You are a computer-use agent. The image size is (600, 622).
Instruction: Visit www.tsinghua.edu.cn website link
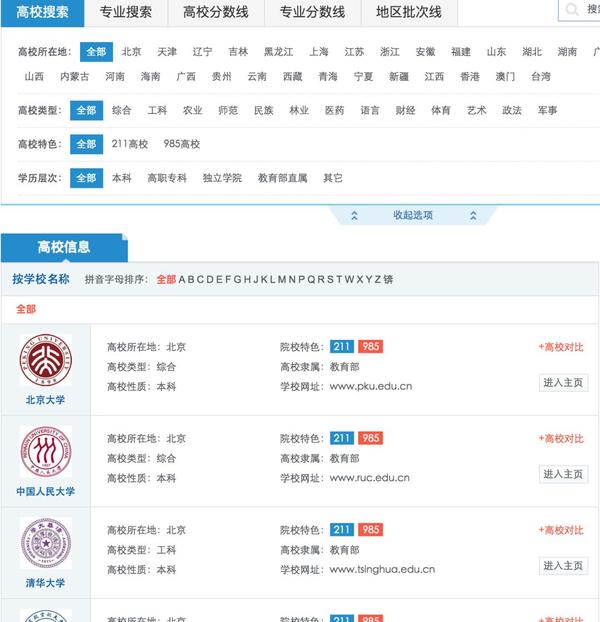[382, 570]
